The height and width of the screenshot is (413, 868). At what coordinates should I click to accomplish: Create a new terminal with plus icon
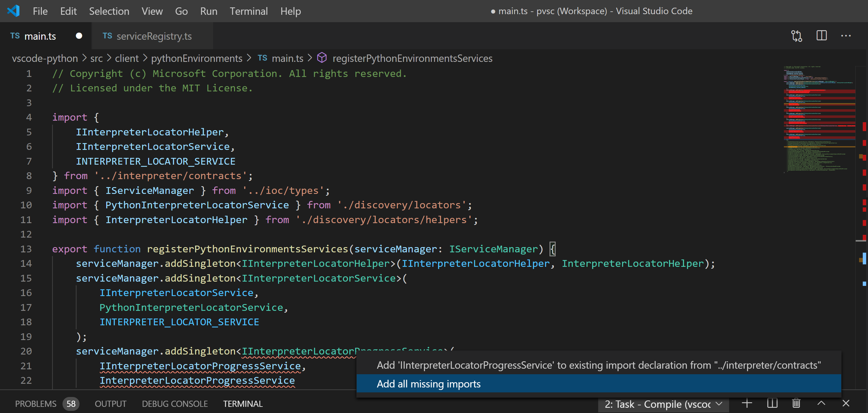[747, 403]
